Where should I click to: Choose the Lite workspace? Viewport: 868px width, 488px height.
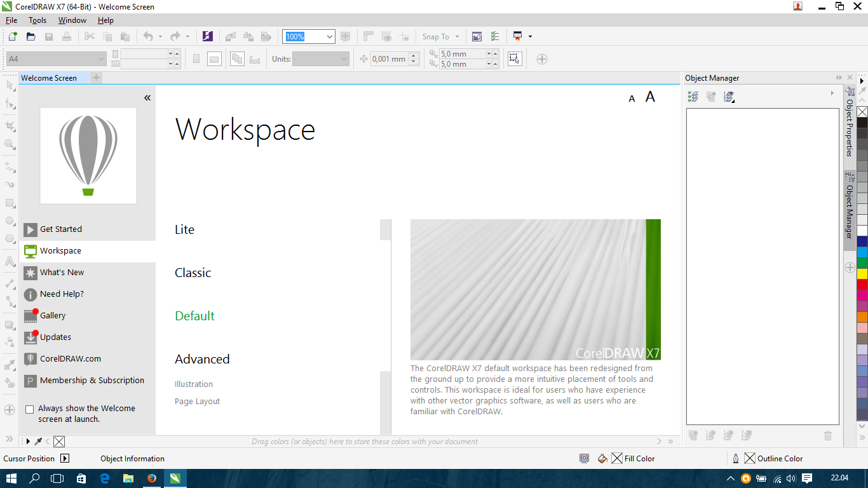tap(185, 229)
